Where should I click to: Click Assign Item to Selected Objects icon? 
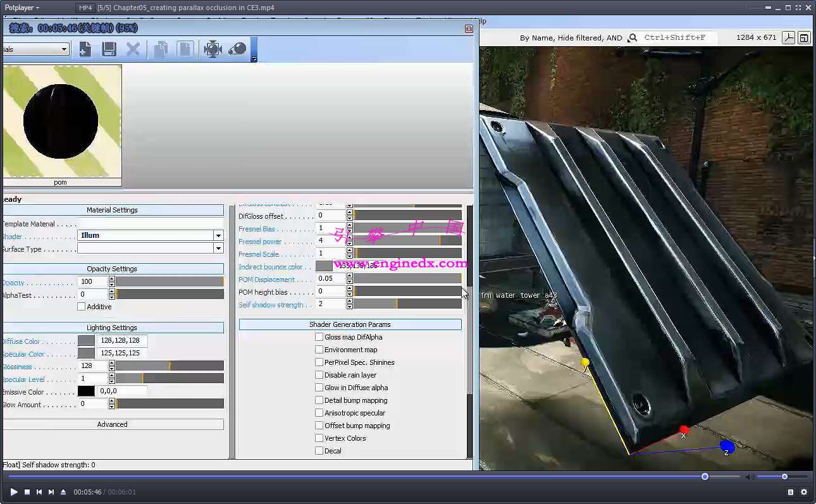(x=213, y=49)
